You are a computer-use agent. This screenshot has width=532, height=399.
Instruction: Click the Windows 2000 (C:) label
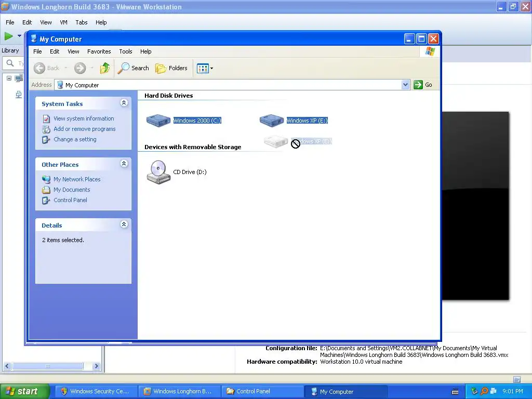[x=197, y=121]
